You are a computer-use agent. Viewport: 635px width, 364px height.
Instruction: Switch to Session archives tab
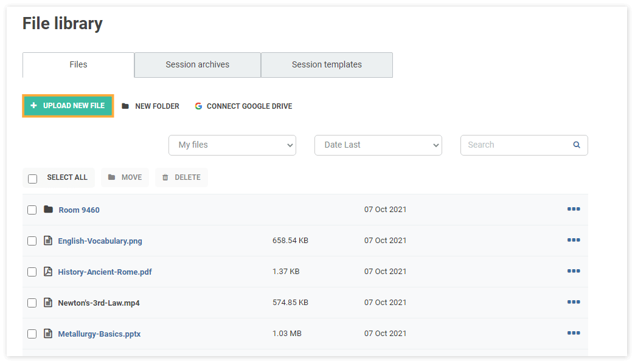point(197,64)
